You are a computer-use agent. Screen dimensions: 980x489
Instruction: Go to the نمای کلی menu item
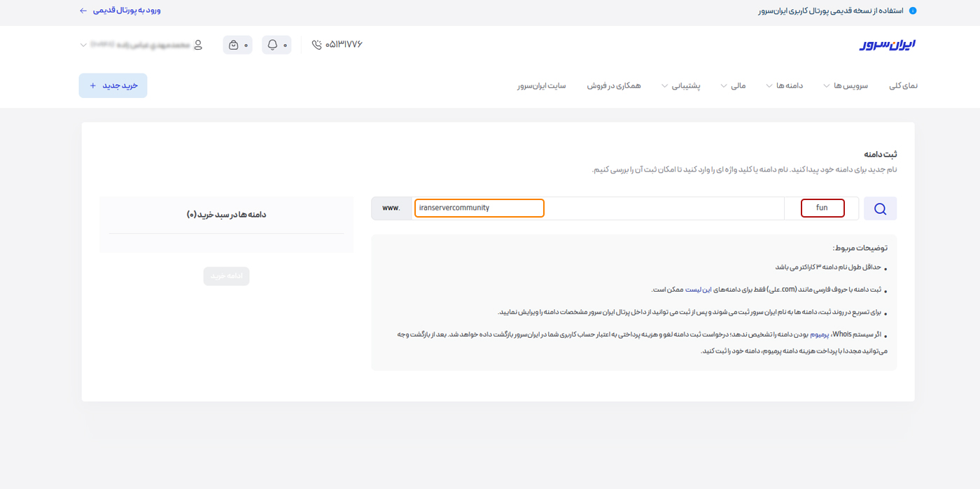point(903,85)
